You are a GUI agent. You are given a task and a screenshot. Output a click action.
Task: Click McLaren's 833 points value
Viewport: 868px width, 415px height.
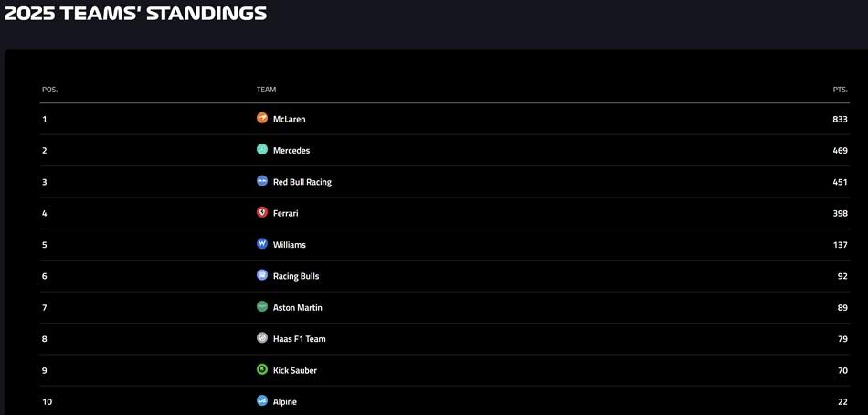click(x=840, y=119)
